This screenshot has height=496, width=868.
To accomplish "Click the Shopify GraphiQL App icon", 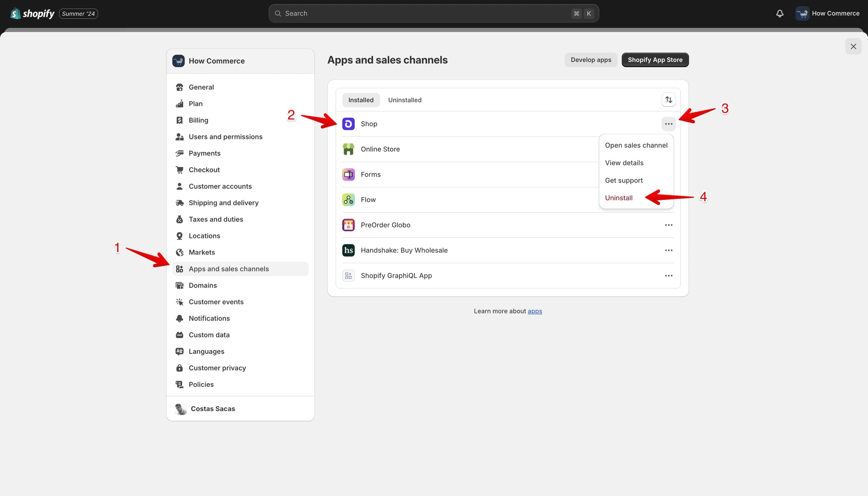I will [348, 276].
